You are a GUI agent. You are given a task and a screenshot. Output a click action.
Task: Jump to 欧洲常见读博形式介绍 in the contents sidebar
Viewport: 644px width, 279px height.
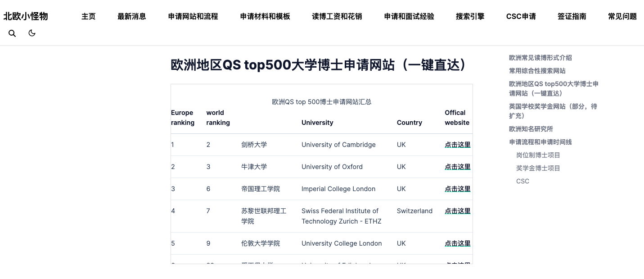click(x=540, y=58)
